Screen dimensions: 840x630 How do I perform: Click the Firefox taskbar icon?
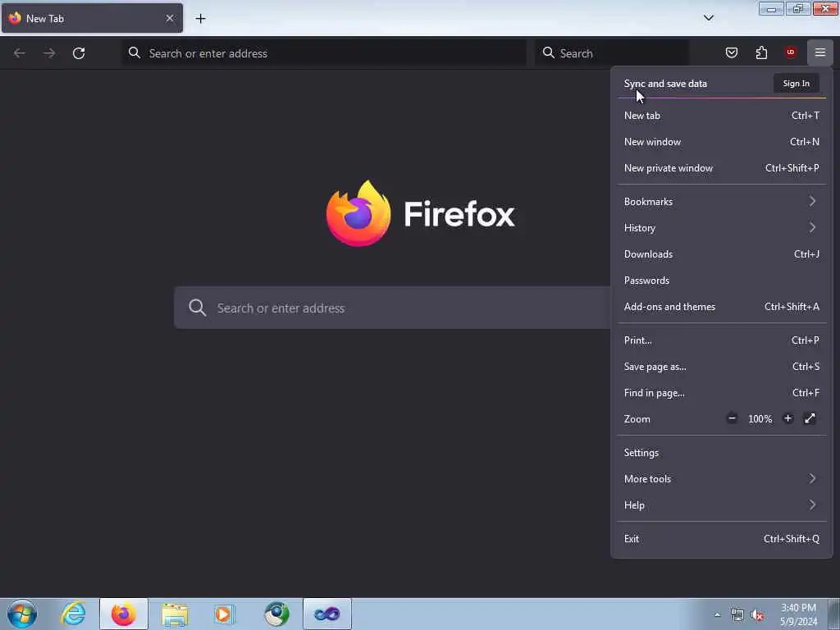point(123,614)
